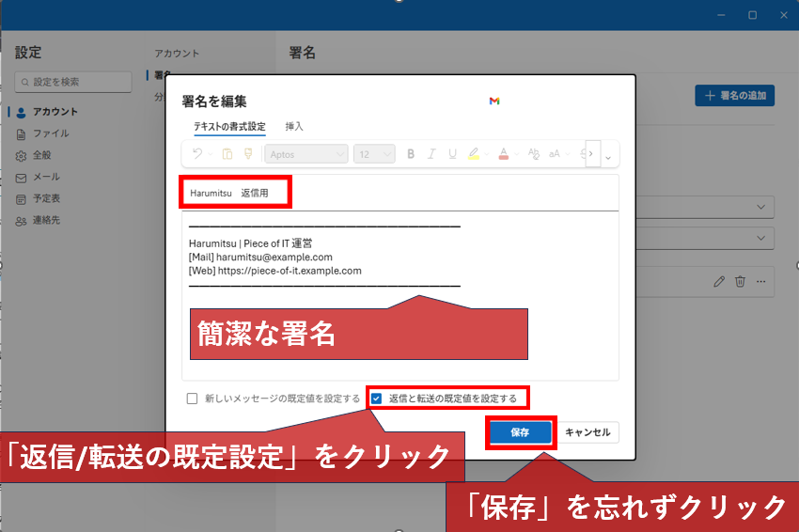Open the Aptos font name dropdown
Screen dimensions: 799x532
tap(306, 154)
